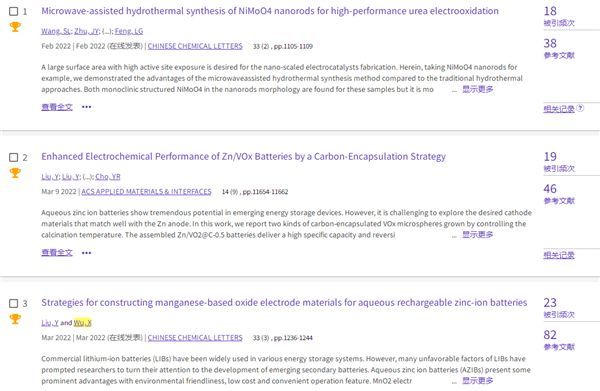600x391 pixels.
Task: Click the trophy icon under result 2
Action: [15, 173]
